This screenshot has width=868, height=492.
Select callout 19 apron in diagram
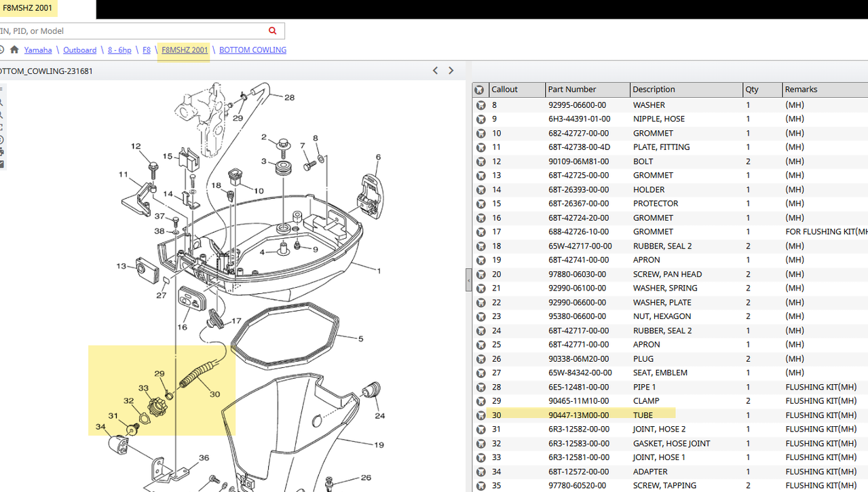[379, 445]
